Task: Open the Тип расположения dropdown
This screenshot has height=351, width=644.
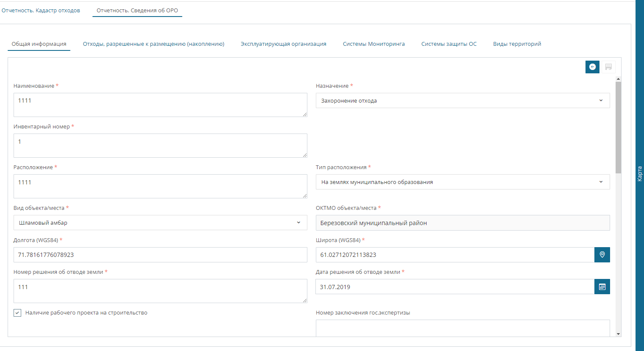Action: point(463,182)
